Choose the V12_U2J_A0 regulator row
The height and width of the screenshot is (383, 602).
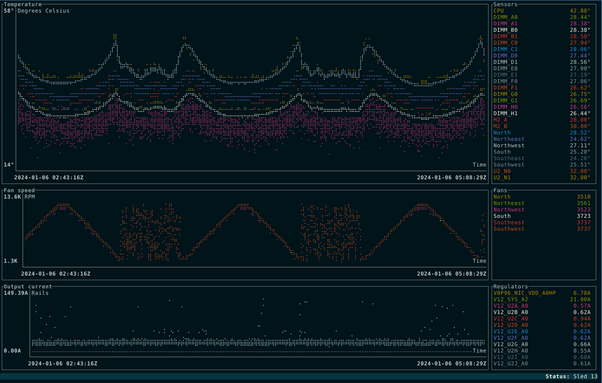542,363
